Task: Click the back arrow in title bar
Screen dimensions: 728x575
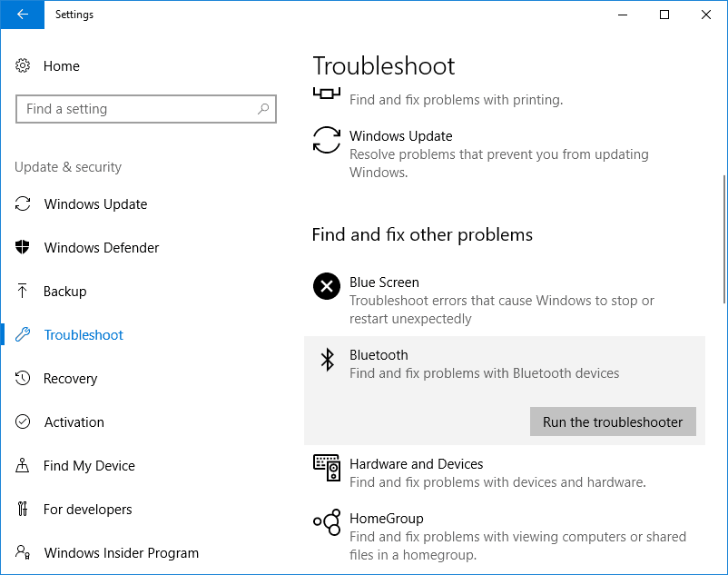Action: [x=22, y=15]
